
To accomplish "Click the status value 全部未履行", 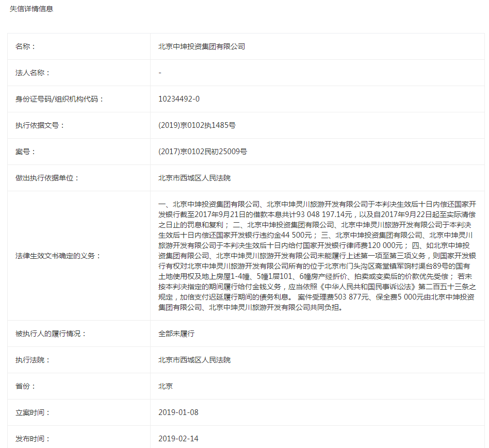I will [x=176, y=334].
